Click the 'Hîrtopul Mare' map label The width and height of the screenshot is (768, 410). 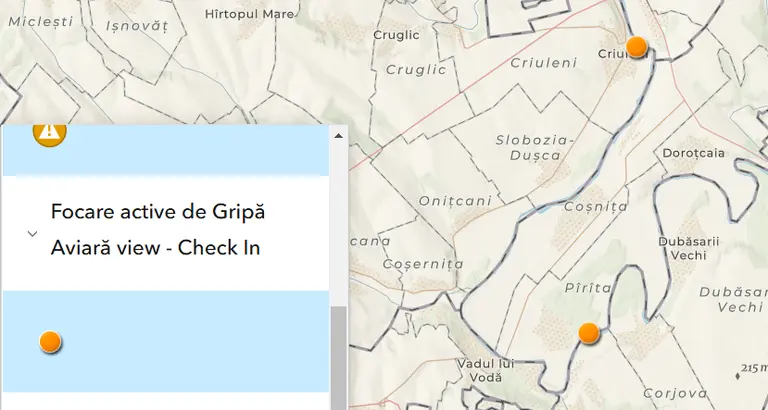[x=249, y=14]
